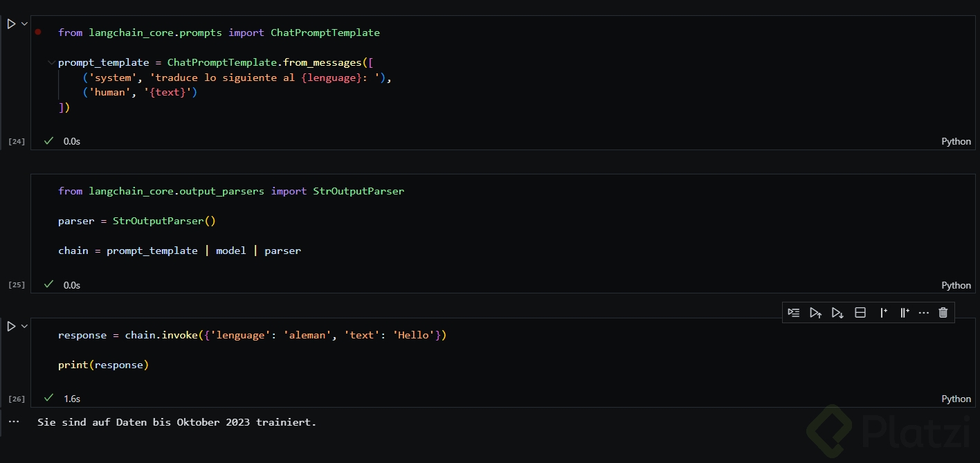Click Python language label of third cell
The height and width of the screenshot is (463, 980).
tap(956, 399)
